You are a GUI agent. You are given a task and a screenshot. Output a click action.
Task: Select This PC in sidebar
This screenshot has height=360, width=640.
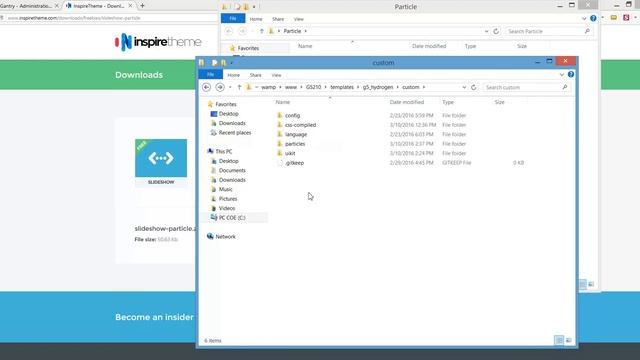pos(223,151)
